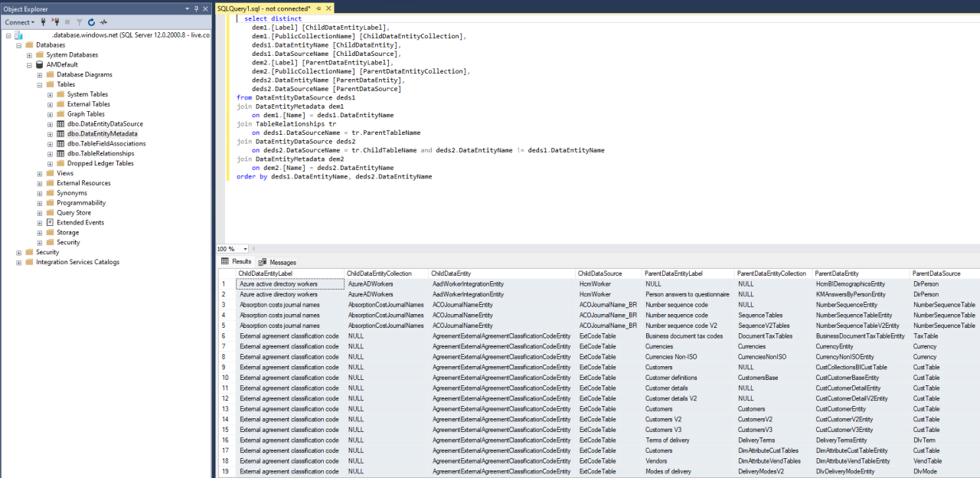Screen dimensions: 980x478
Task: Click the ParentDataEntity column header
Action: 837,273
